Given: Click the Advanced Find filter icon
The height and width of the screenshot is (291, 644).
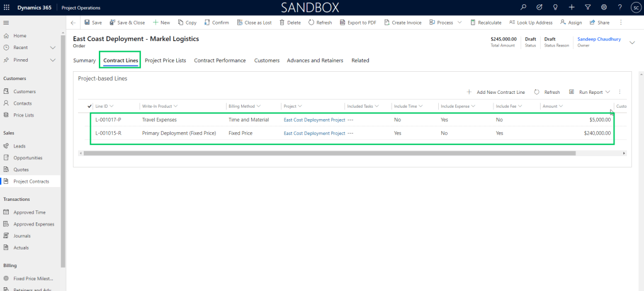Looking at the screenshot, I should [587, 7].
